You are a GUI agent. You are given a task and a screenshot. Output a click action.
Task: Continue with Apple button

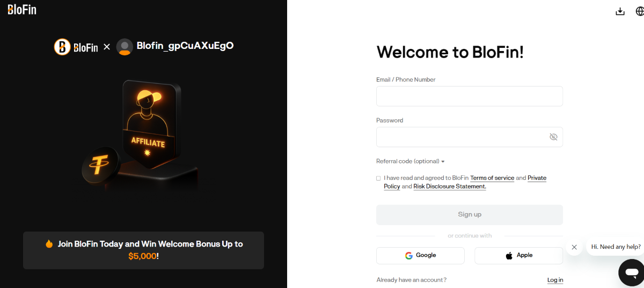[x=518, y=256]
